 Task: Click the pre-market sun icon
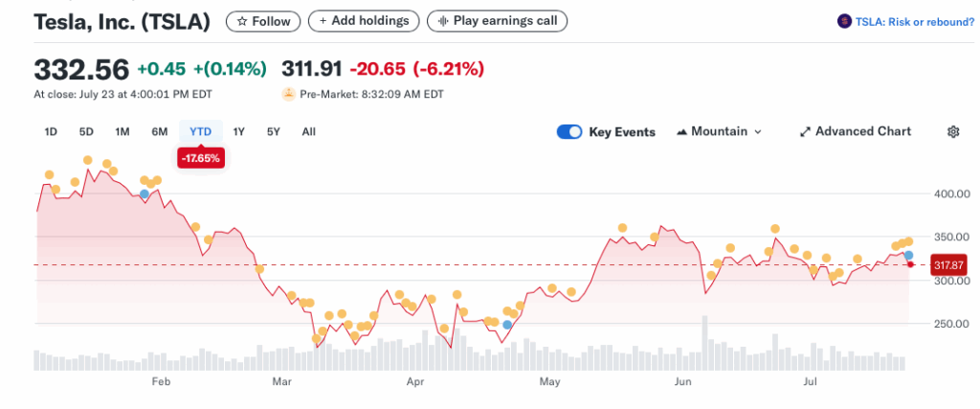[x=287, y=94]
